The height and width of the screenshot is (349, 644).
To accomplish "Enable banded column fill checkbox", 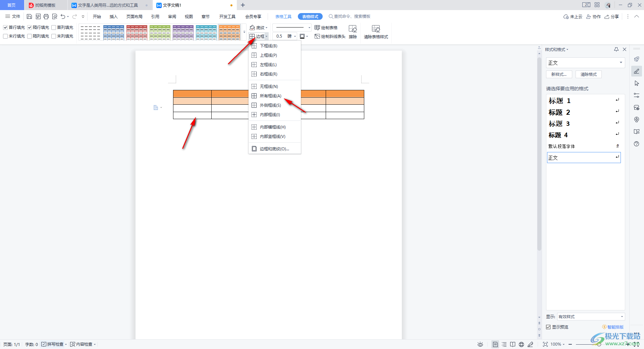I will click(x=30, y=36).
